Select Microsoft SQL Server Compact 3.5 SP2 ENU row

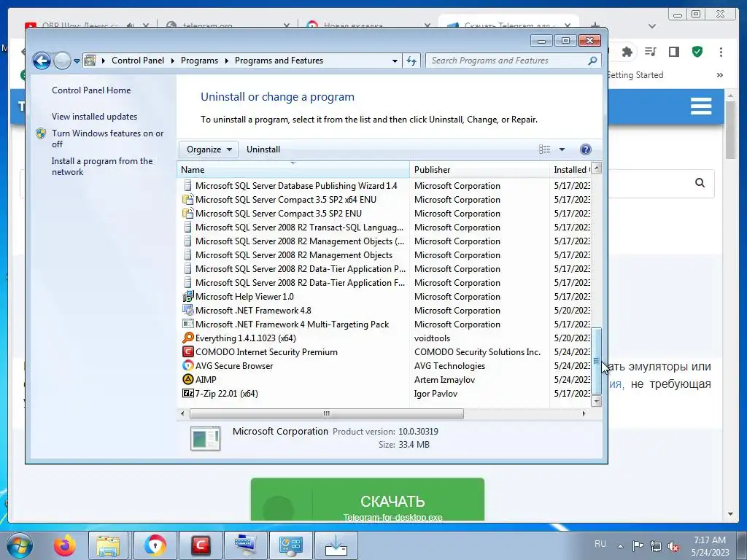coord(384,214)
